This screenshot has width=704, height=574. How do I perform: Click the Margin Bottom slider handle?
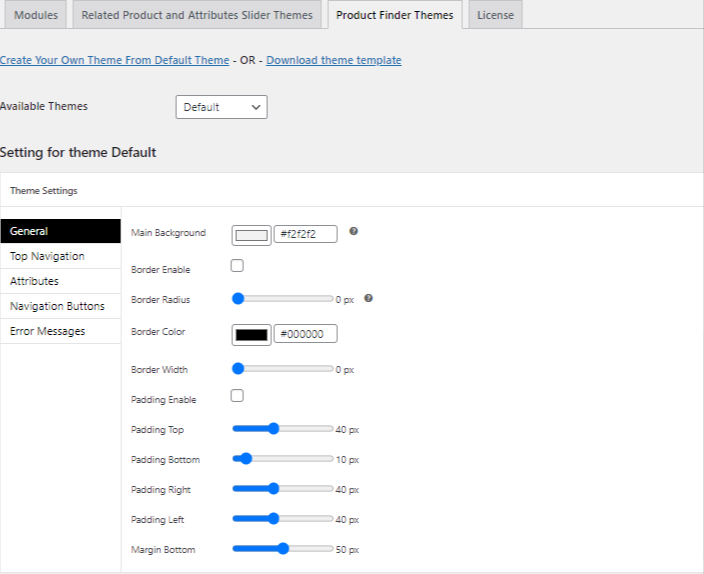tap(283, 549)
